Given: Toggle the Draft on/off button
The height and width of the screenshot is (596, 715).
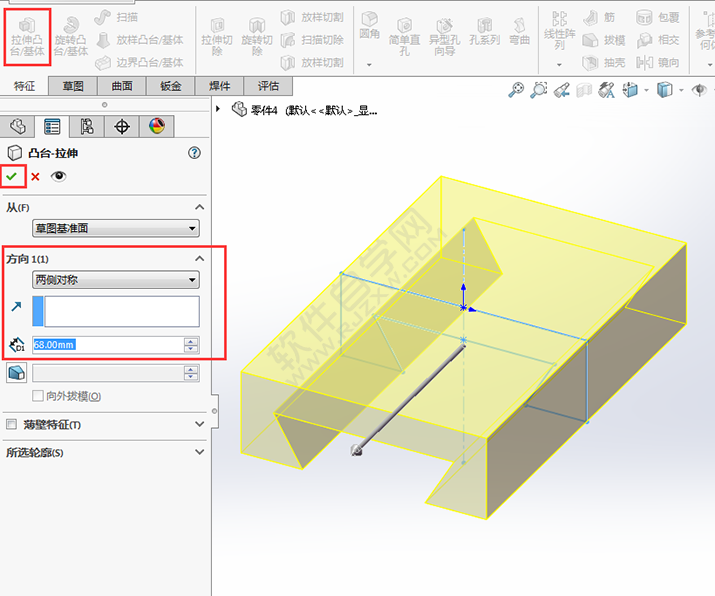Looking at the screenshot, I should point(17,373).
